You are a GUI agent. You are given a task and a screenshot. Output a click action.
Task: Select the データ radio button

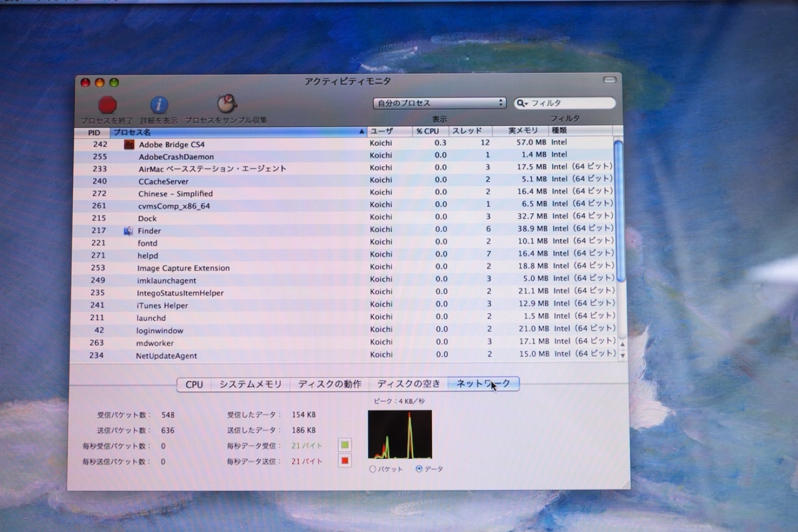point(419,469)
